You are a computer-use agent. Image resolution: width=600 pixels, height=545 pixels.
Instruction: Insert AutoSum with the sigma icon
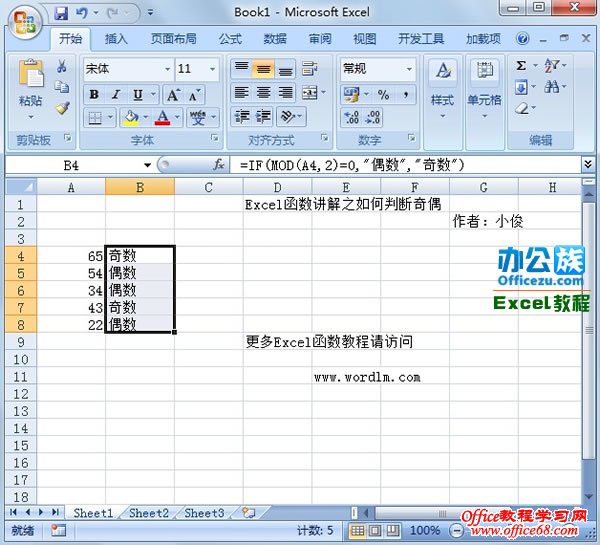[x=521, y=65]
